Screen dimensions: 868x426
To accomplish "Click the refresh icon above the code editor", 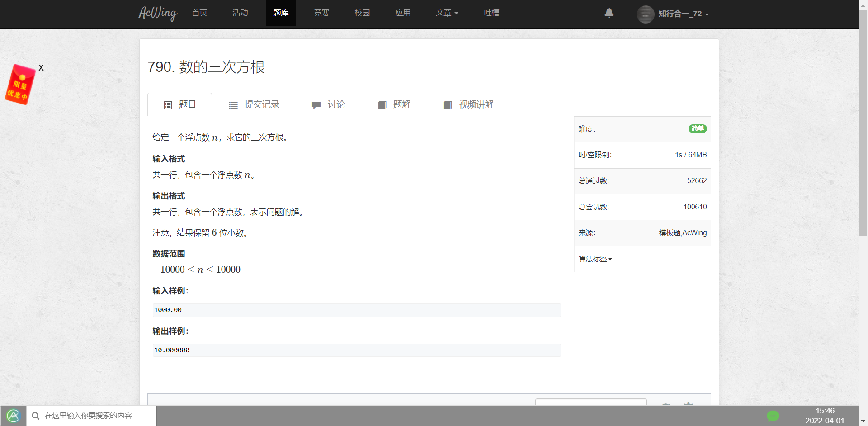I will click(666, 406).
